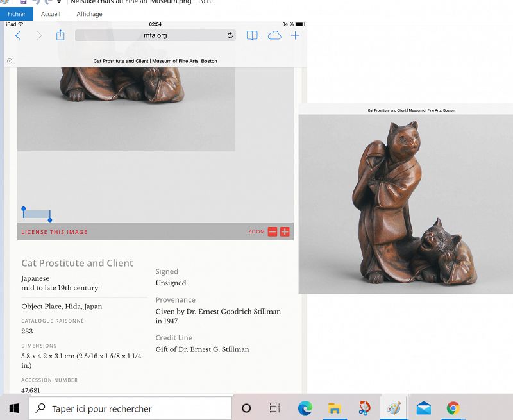The image size is (513, 420).
Task: Open the Snipping Tool scissors taskbar icon
Action: pyautogui.click(x=364, y=408)
